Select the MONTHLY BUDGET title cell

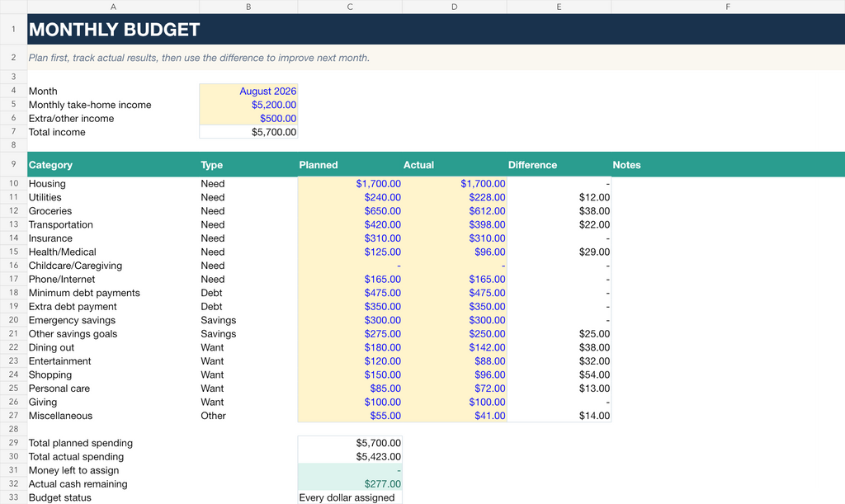(436, 29)
